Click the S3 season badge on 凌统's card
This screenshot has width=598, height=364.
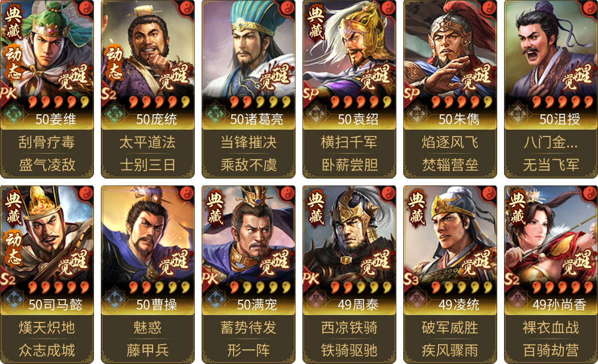(412, 279)
